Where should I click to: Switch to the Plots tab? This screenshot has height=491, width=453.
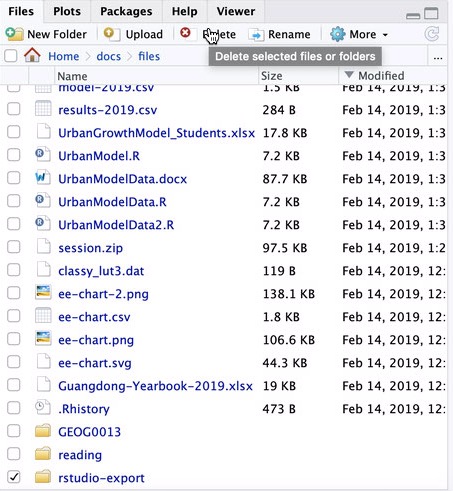pyautogui.click(x=67, y=11)
